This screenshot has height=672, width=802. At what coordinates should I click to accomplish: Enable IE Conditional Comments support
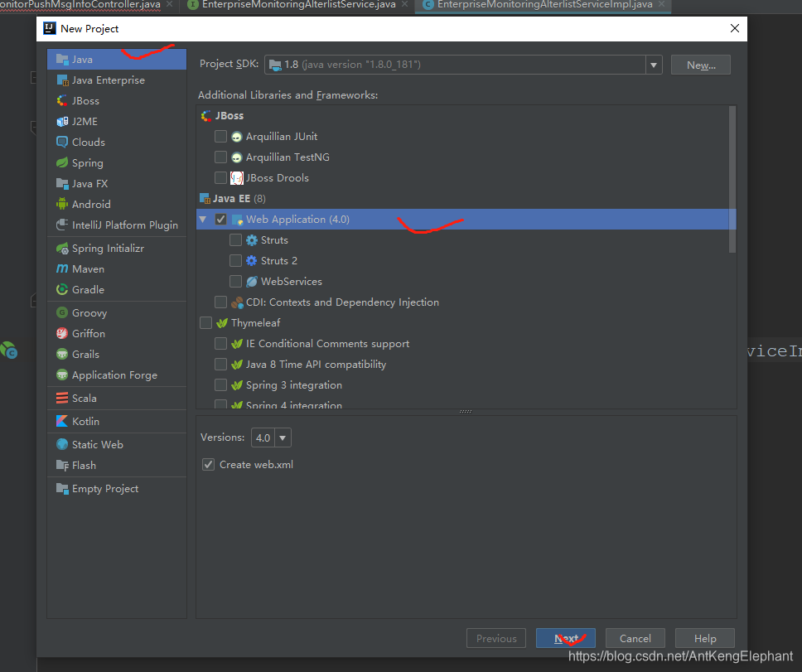pyautogui.click(x=220, y=344)
